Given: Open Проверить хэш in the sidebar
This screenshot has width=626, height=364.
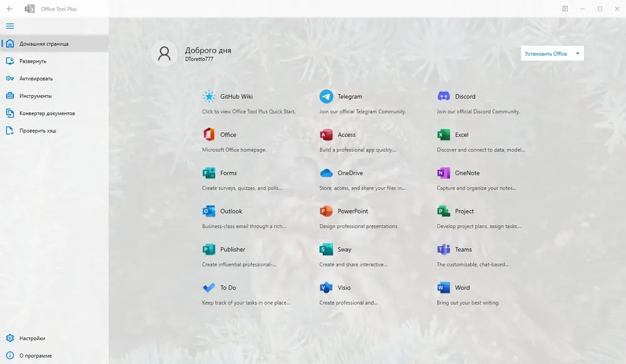Looking at the screenshot, I should pyautogui.click(x=54, y=131).
